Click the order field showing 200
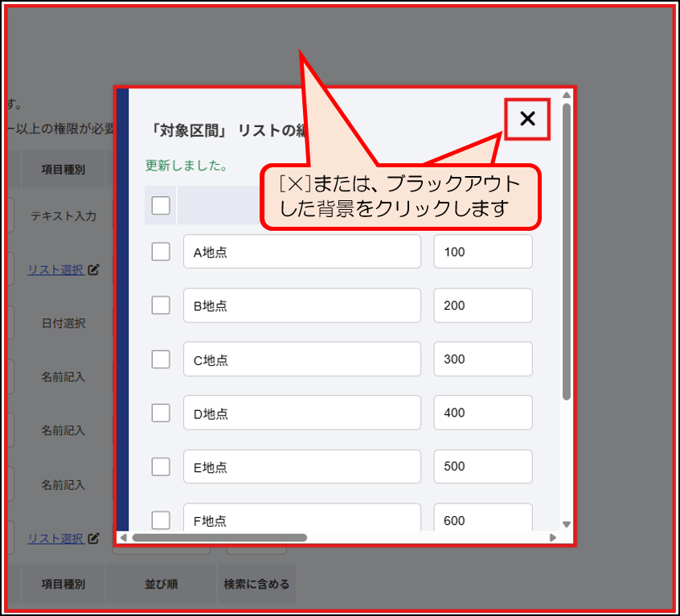 (483, 306)
